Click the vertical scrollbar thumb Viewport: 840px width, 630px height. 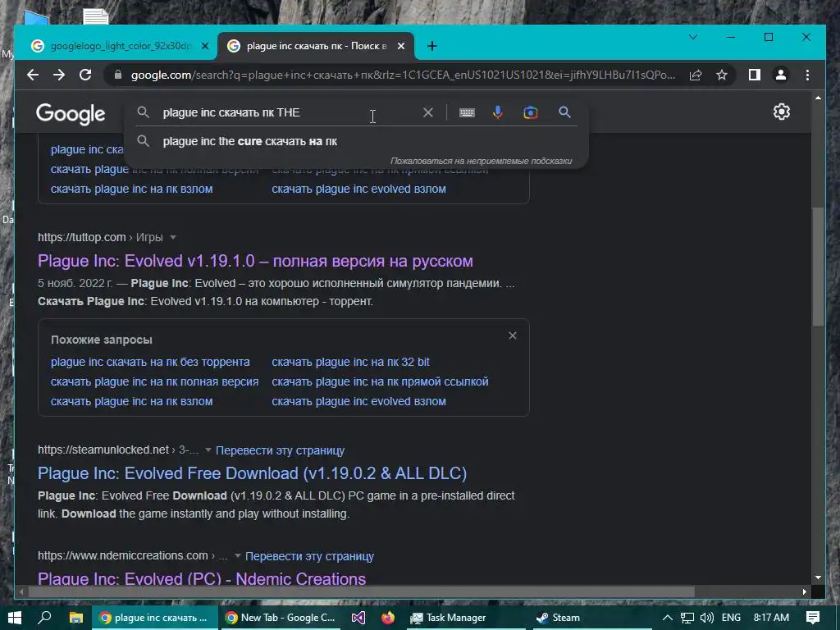click(818, 267)
